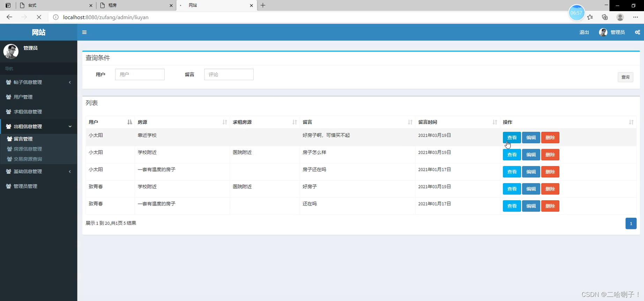Go to pagination page 1
Screen dimensions: 644x301
pos(631,224)
